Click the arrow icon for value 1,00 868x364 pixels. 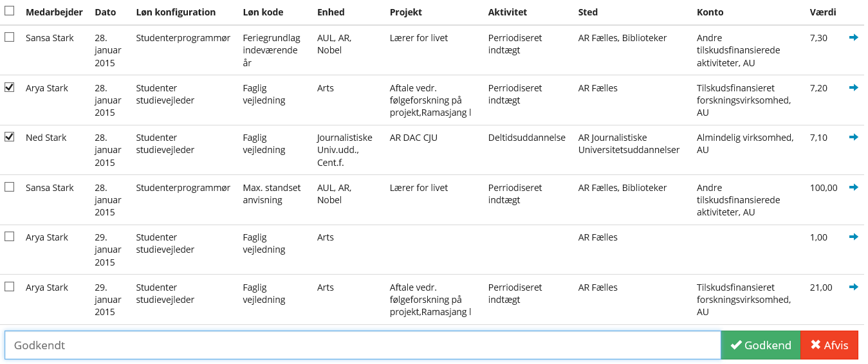[854, 237]
